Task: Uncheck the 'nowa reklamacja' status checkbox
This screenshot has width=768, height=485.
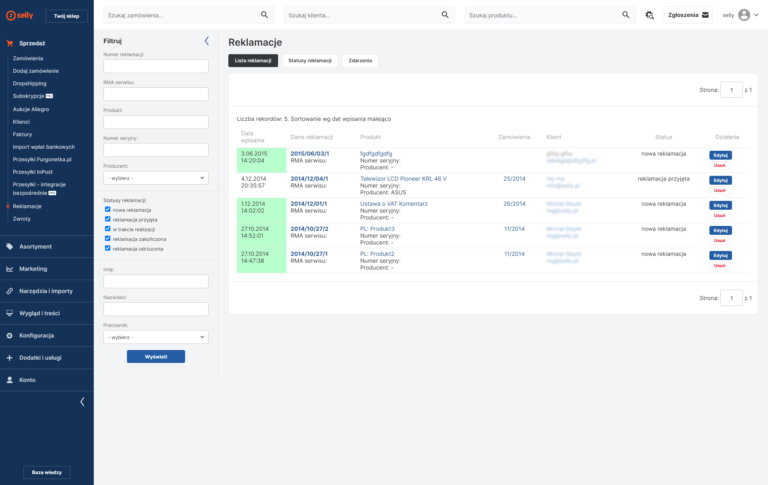Action: 107,210
